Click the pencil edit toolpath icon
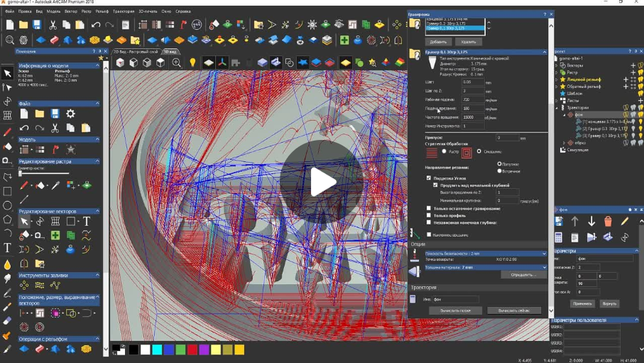This screenshot has width=644, height=363. click(x=625, y=222)
